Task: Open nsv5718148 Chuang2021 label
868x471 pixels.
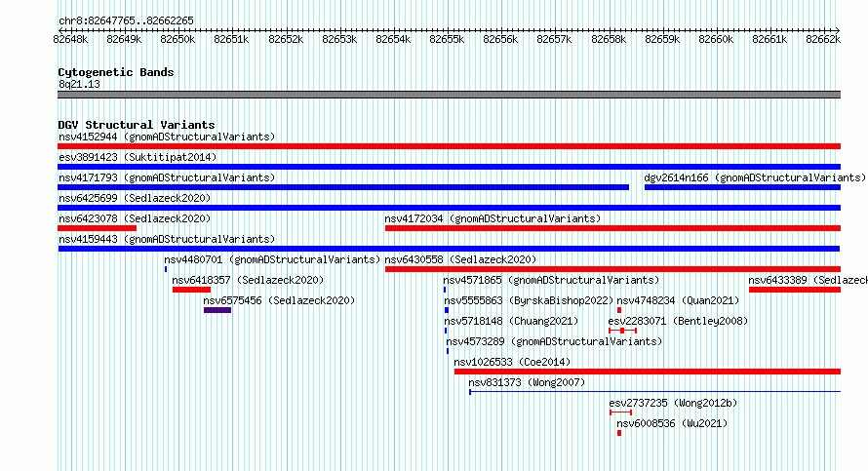Action: (511, 321)
